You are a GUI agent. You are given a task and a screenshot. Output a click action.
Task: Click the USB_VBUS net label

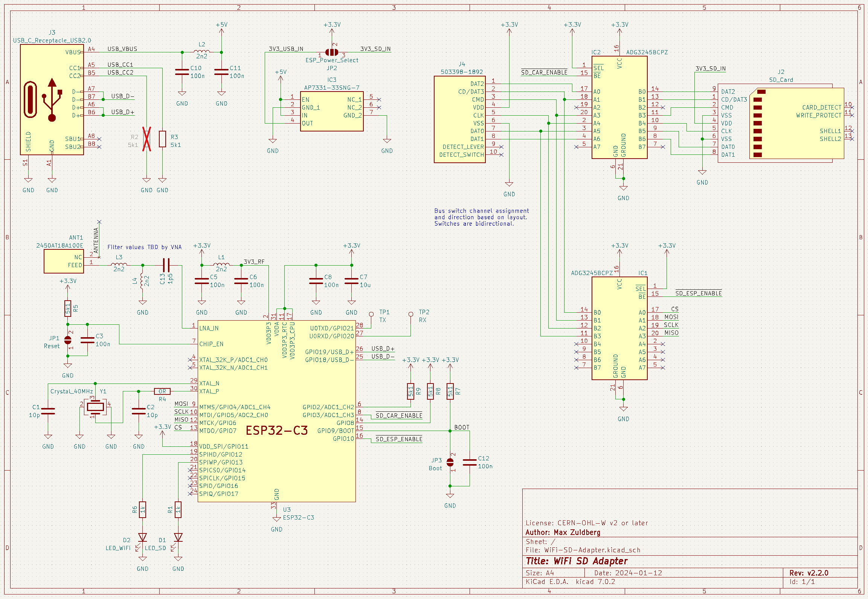122,49
